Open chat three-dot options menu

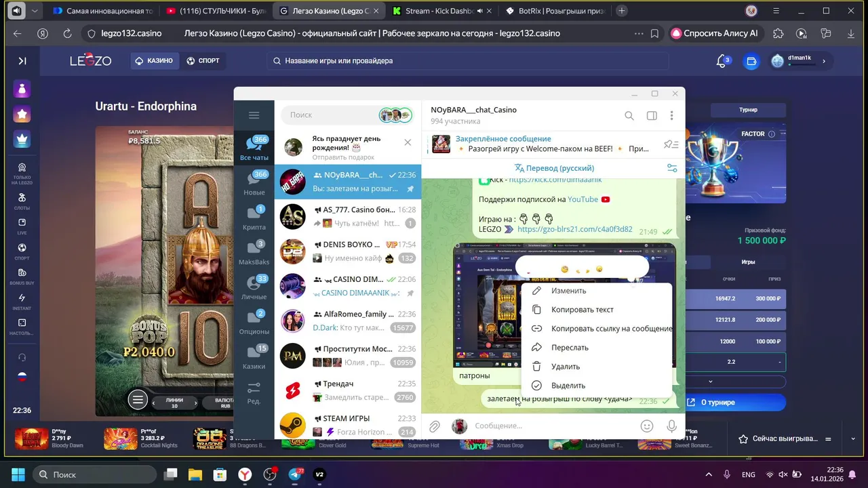[671, 116]
